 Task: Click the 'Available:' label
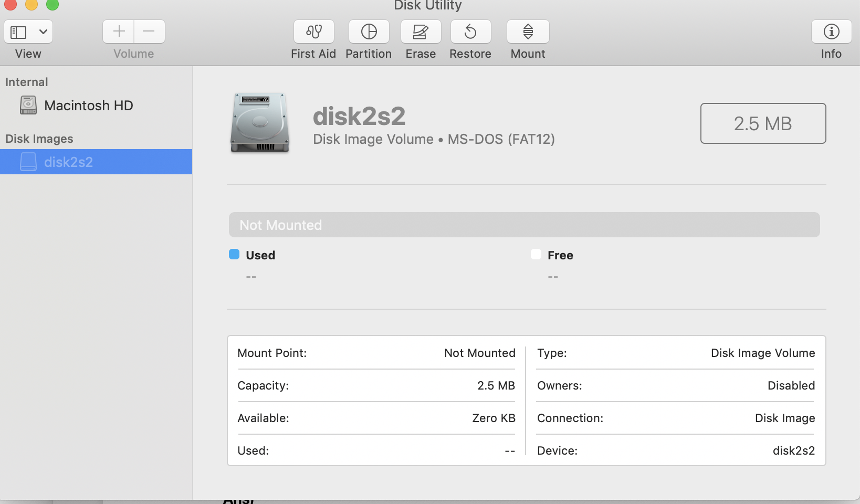point(263,418)
